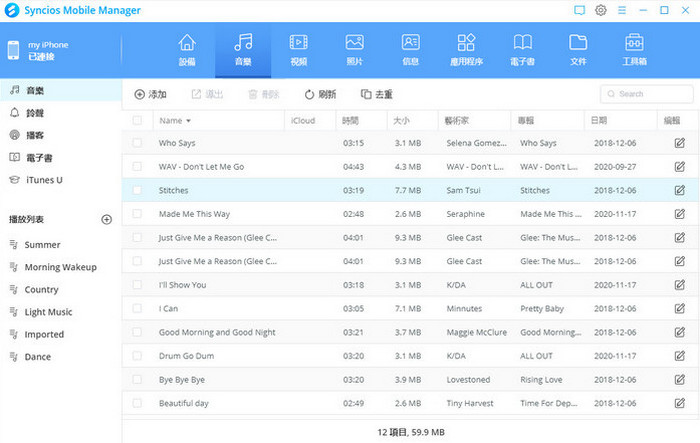Edit the Good Morning and Good Night track
The image size is (700, 443).
pyautogui.click(x=679, y=332)
